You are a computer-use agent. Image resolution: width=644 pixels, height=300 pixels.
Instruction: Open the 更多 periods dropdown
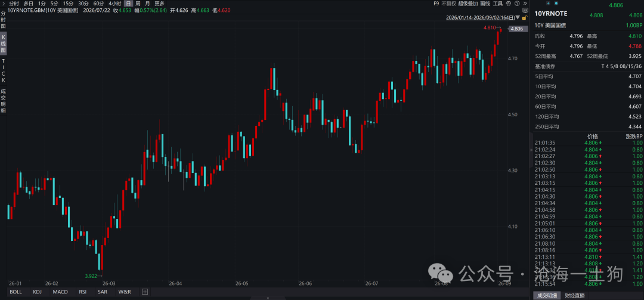click(159, 4)
